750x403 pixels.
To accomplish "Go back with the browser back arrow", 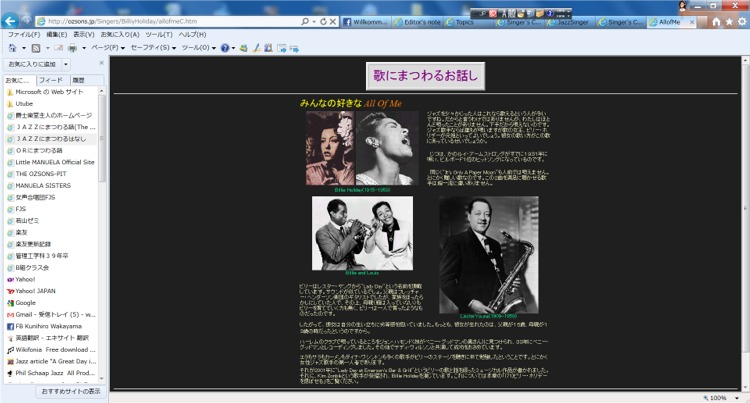I will (10, 21).
